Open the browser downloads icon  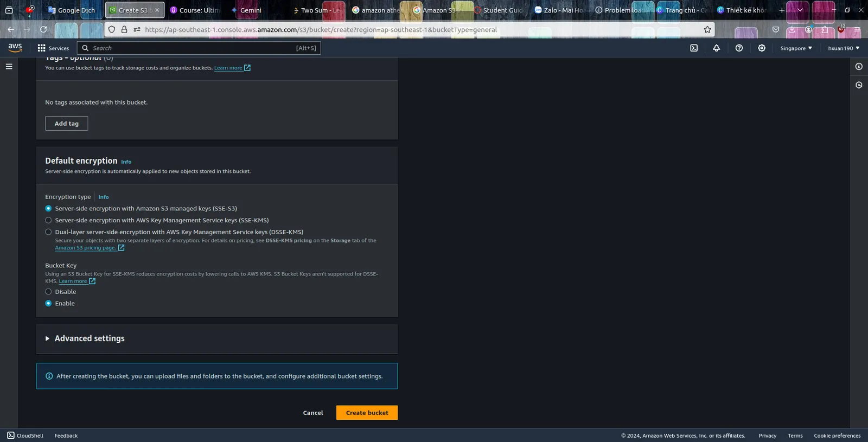click(x=792, y=30)
